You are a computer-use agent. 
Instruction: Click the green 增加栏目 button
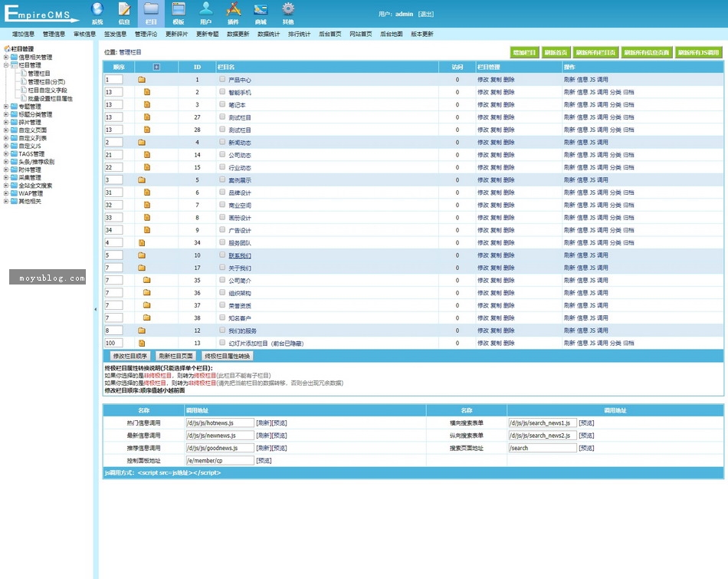[524, 52]
